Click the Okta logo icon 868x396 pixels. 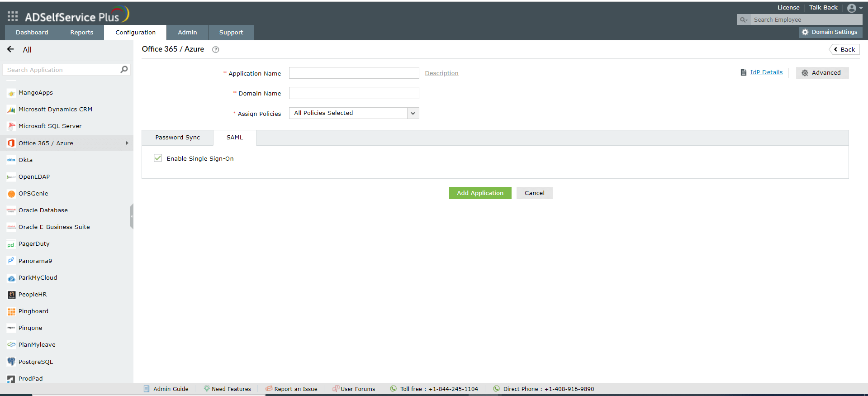click(x=11, y=160)
